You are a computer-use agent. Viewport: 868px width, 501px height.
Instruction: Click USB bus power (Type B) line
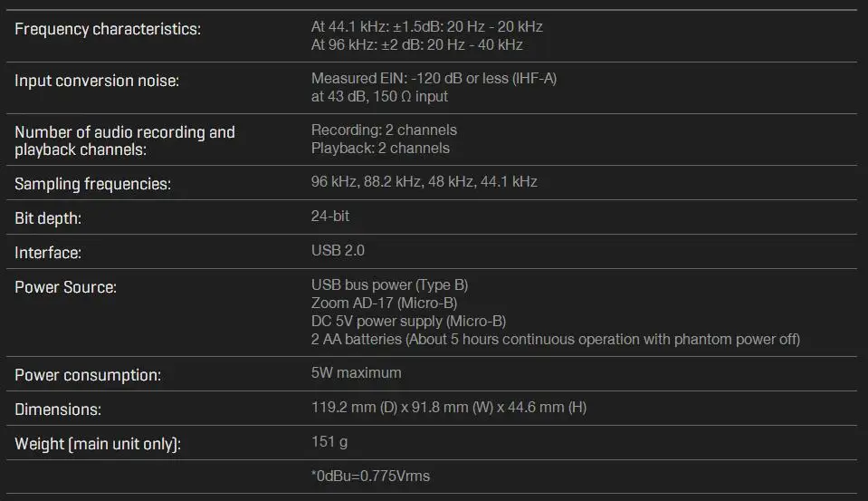(390, 284)
